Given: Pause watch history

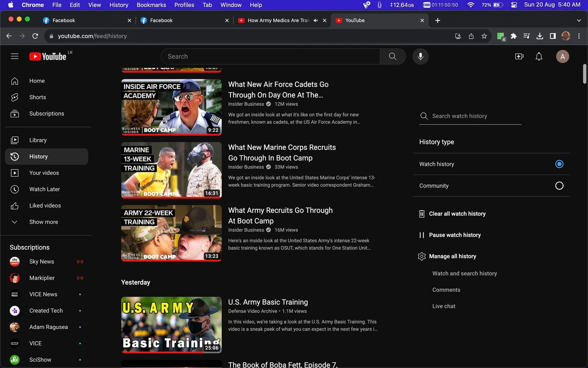Looking at the screenshot, I should pyautogui.click(x=450, y=235).
